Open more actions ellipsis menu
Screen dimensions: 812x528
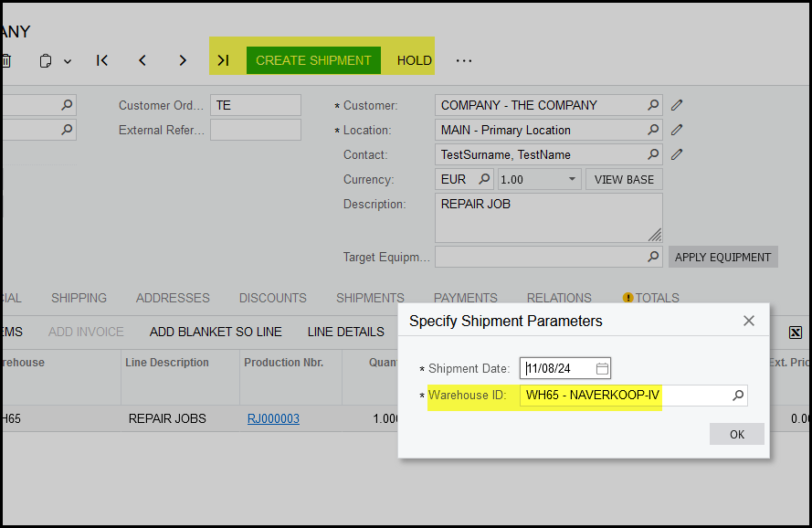(464, 60)
